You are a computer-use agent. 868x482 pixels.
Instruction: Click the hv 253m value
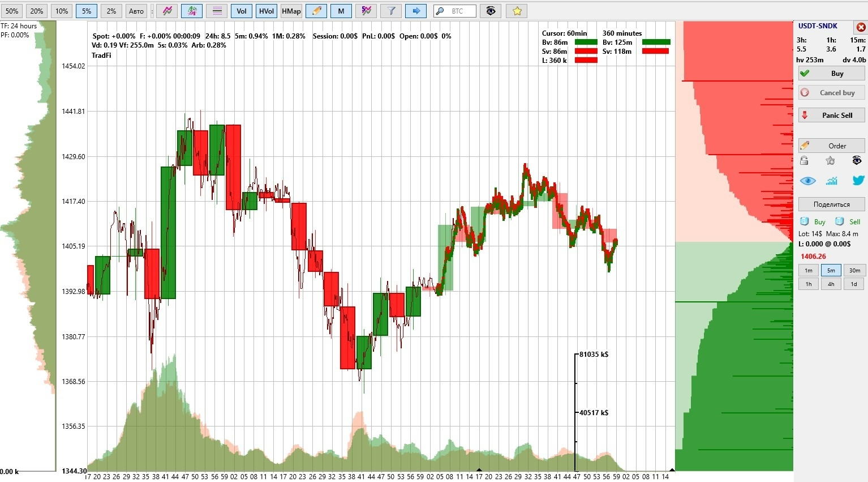click(x=810, y=60)
